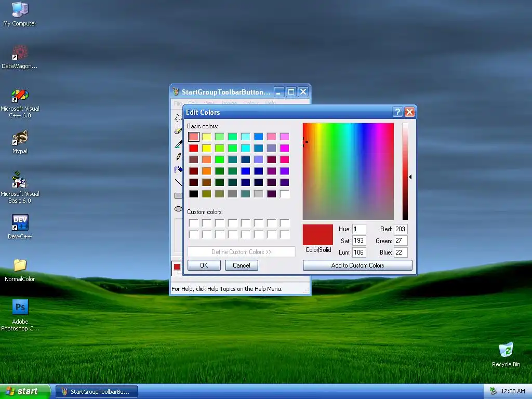Select the Adobe Photoshop desktop shortcut
Viewport: 532px width, 399px height.
coord(20,315)
